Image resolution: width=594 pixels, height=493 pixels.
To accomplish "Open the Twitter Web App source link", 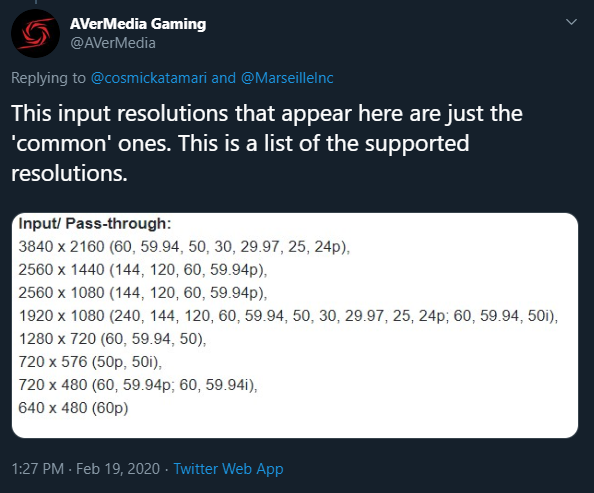I will [x=228, y=469].
